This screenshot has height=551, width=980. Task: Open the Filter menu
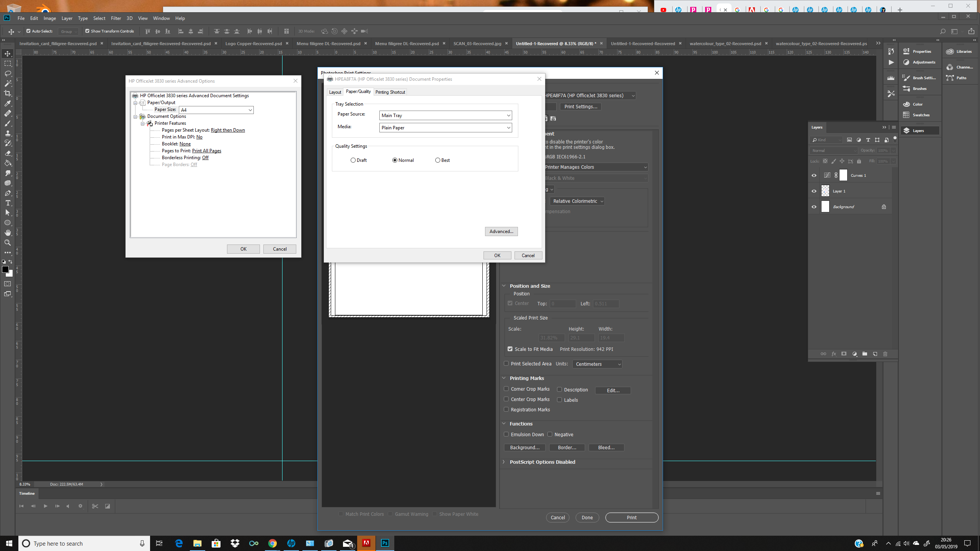point(116,18)
